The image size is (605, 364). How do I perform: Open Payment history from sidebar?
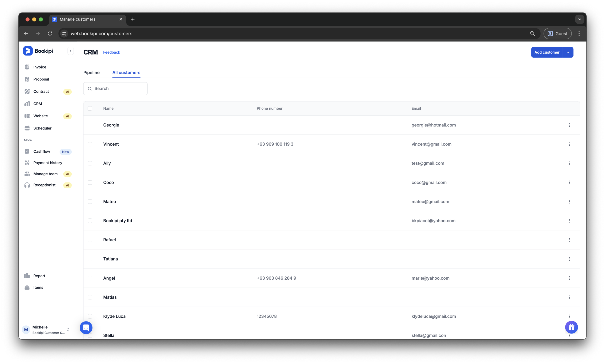click(x=48, y=162)
